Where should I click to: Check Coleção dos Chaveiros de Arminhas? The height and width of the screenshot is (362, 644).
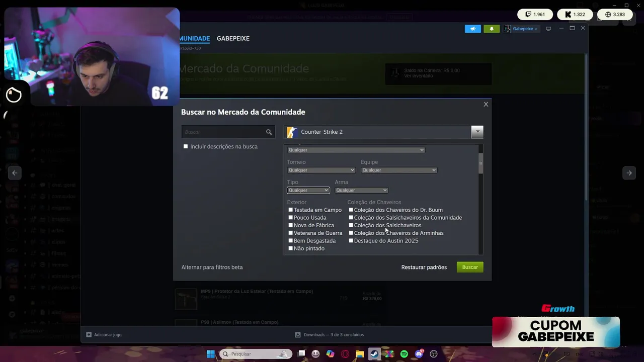[351, 233]
